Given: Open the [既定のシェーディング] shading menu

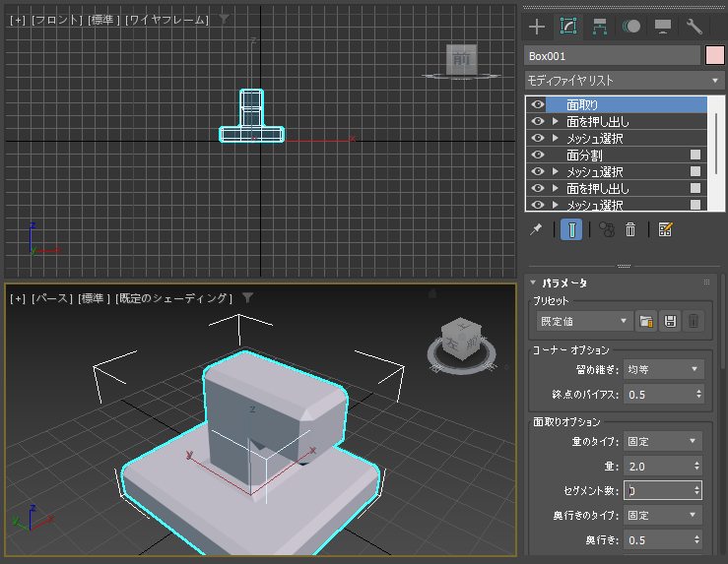Looking at the screenshot, I should point(174,298).
